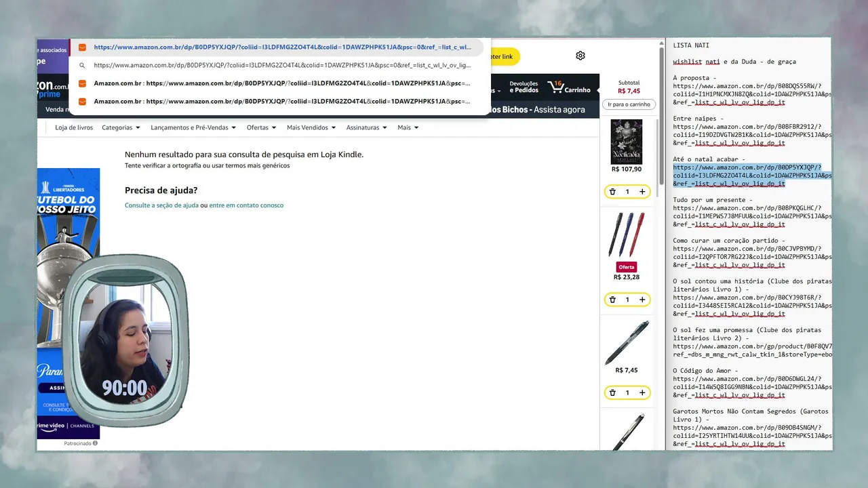Increase quantity of the R$ 7,45 pen

coord(642,392)
